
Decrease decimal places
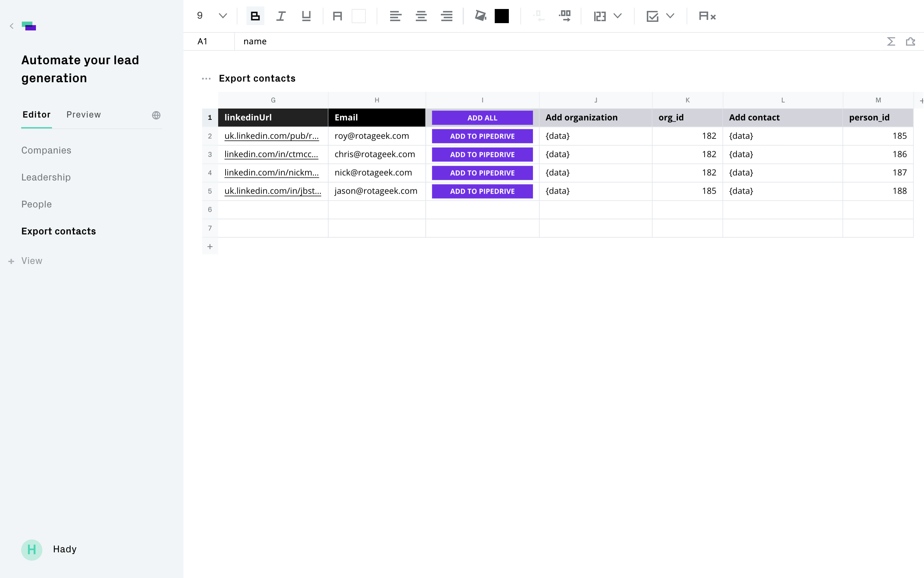tap(538, 16)
